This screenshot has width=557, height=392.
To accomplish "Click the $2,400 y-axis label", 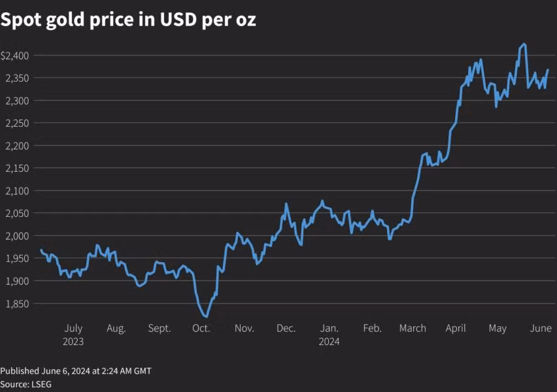I will pos(14,56).
